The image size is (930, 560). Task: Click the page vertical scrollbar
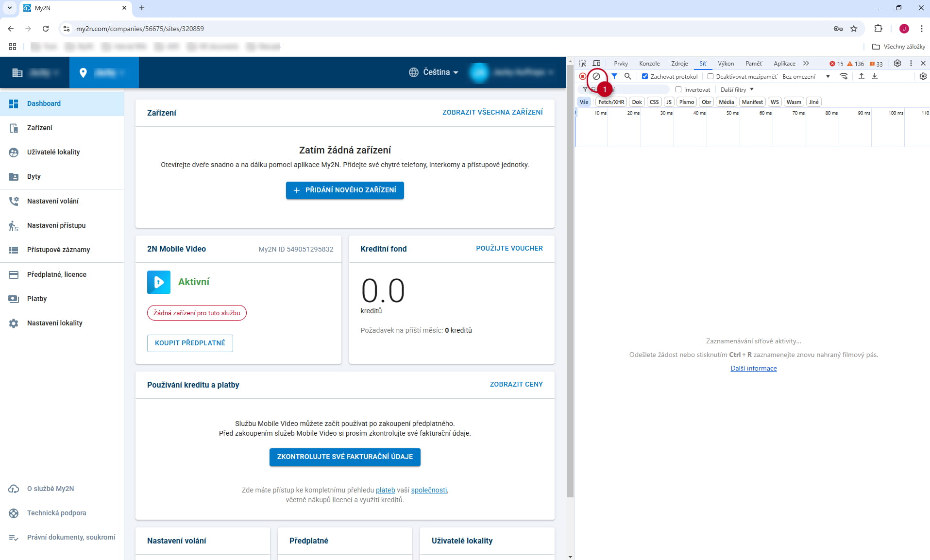(x=570, y=282)
